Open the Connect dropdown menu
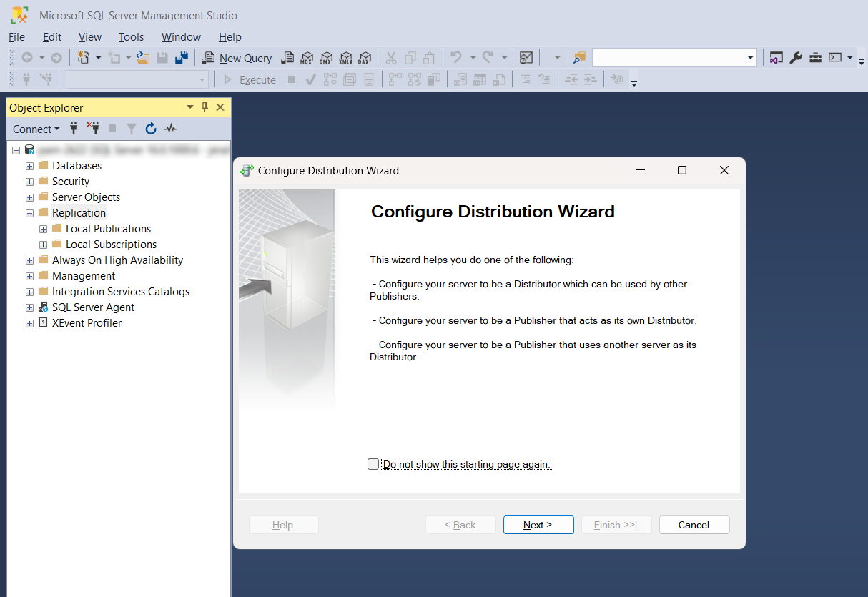The height and width of the screenshot is (597, 868). 36,129
